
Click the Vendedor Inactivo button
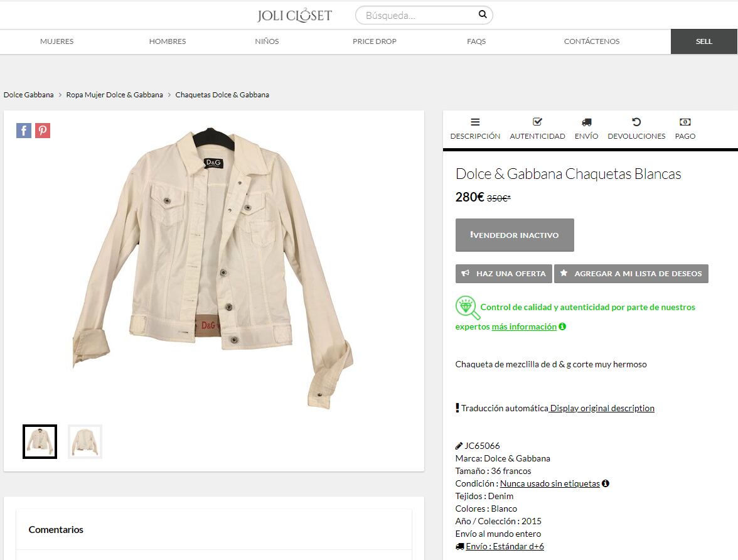pos(515,235)
